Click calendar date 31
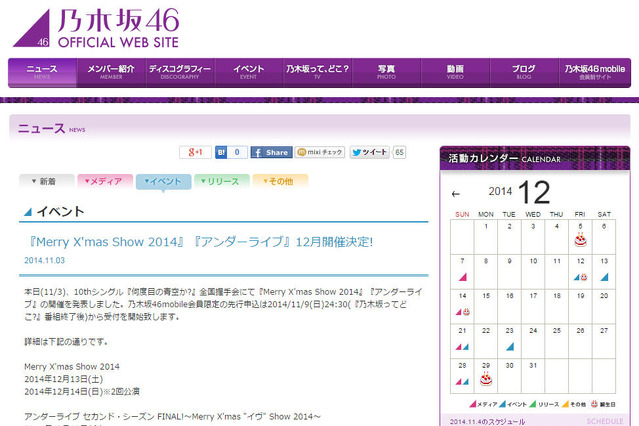Screen dimensions: 639x426 point(533,366)
